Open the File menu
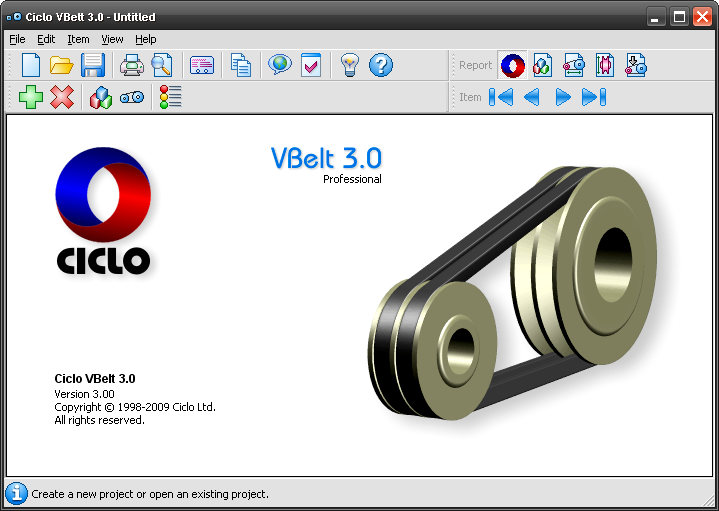719x511 pixels. click(17, 39)
